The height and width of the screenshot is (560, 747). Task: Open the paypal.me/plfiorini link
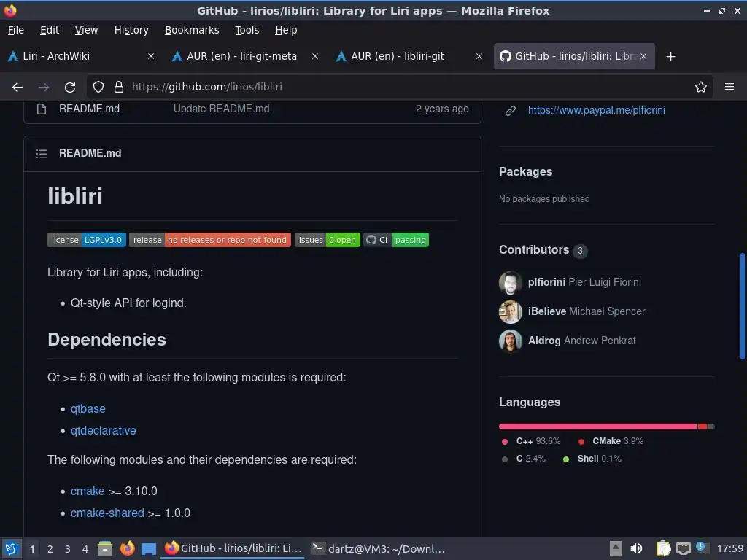[597, 111]
